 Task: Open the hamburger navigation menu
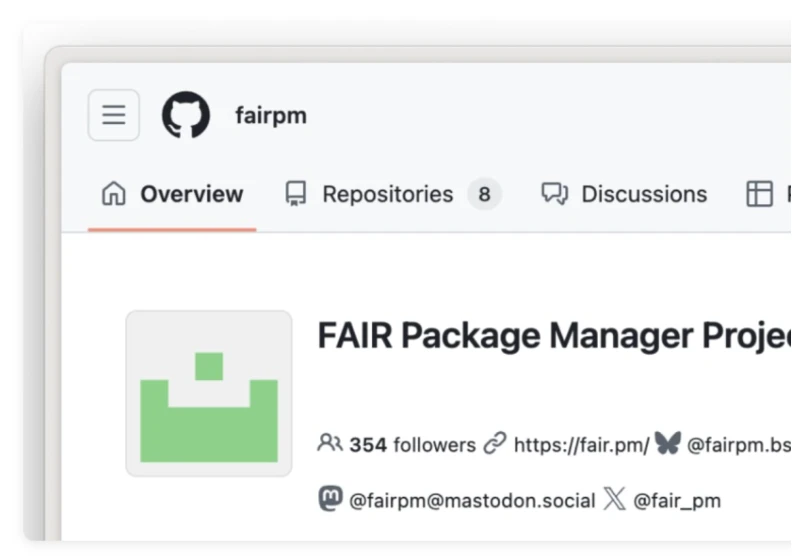(113, 115)
